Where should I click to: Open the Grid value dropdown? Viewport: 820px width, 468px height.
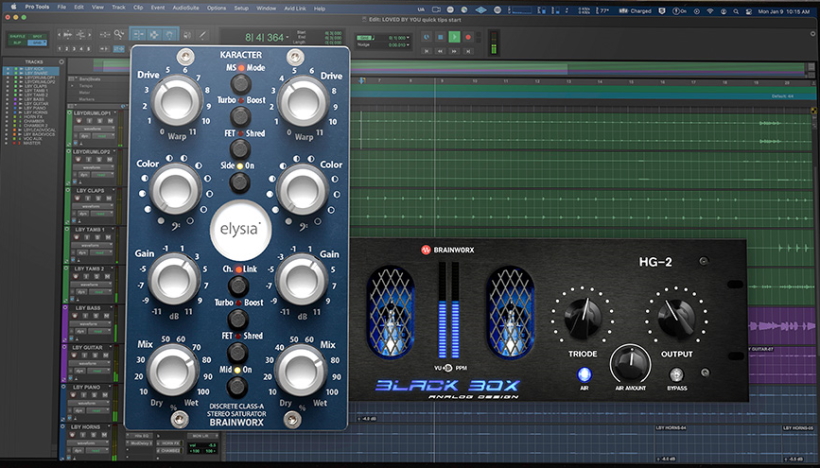(x=408, y=38)
